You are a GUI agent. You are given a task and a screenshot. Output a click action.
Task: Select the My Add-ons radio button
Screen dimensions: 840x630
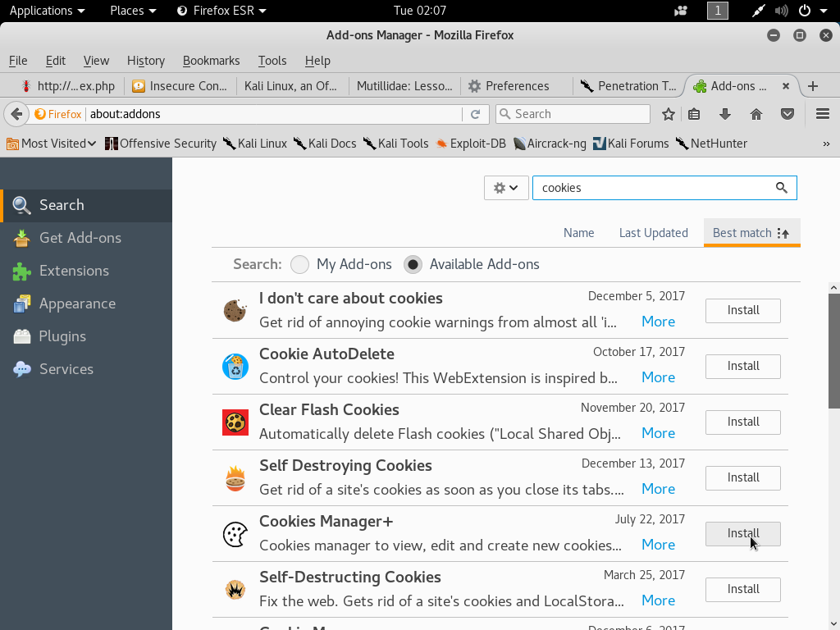tap(300, 264)
